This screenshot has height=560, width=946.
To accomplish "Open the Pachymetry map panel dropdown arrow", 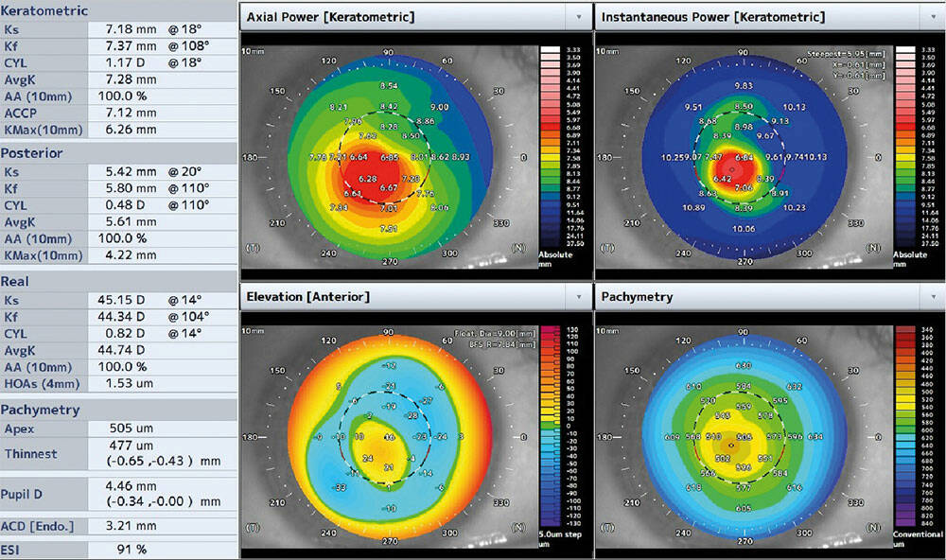I will pyautogui.click(x=932, y=296).
